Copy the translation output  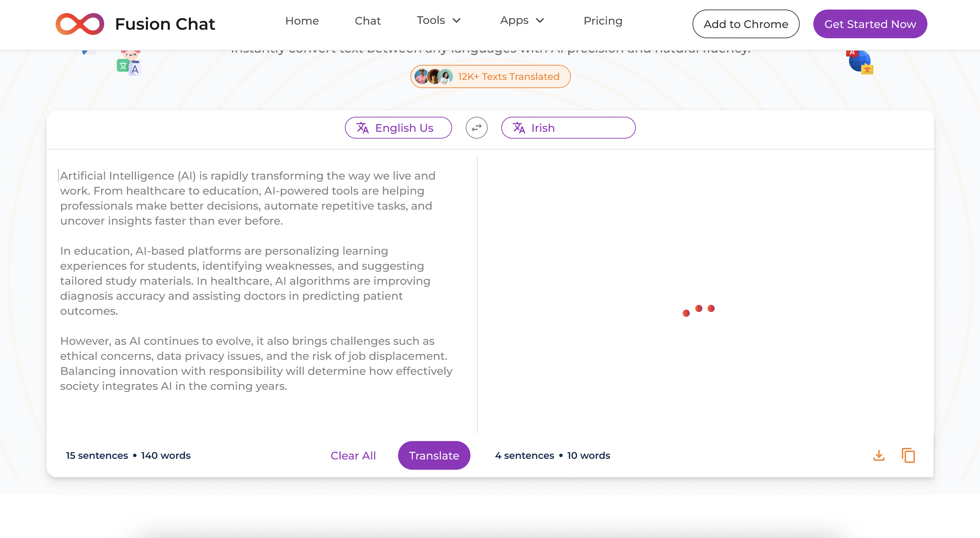tap(908, 455)
